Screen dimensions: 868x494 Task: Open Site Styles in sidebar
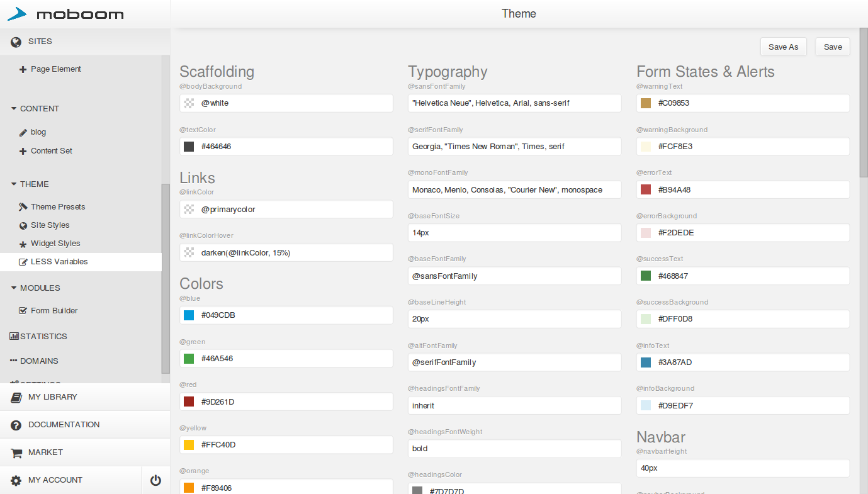pyautogui.click(x=50, y=225)
